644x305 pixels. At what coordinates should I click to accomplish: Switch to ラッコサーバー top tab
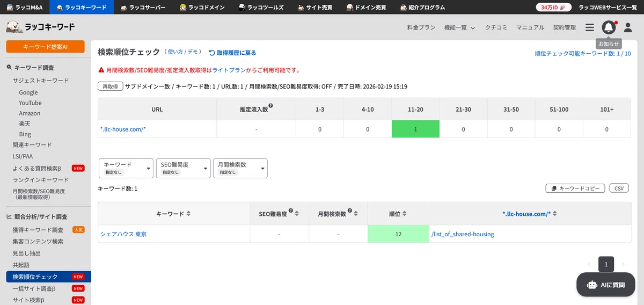click(x=142, y=8)
